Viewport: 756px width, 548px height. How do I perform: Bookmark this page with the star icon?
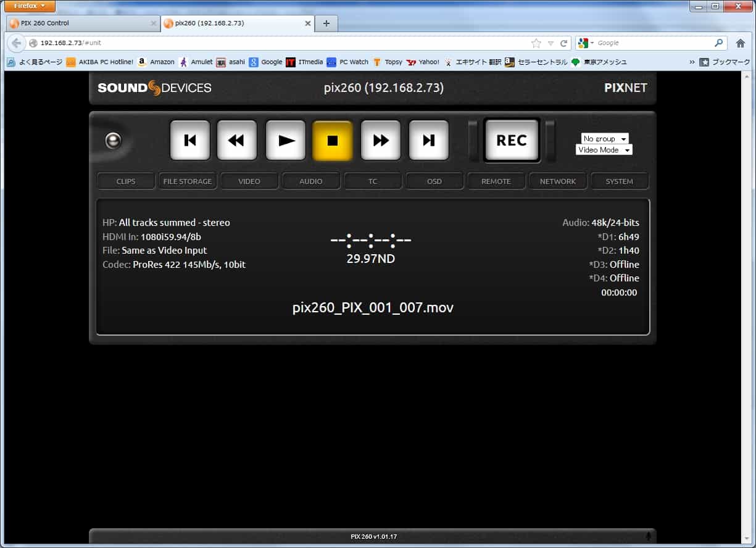(536, 43)
